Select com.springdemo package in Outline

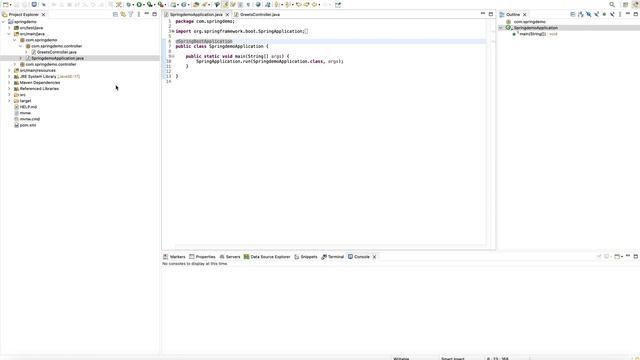tap(529, 22)
